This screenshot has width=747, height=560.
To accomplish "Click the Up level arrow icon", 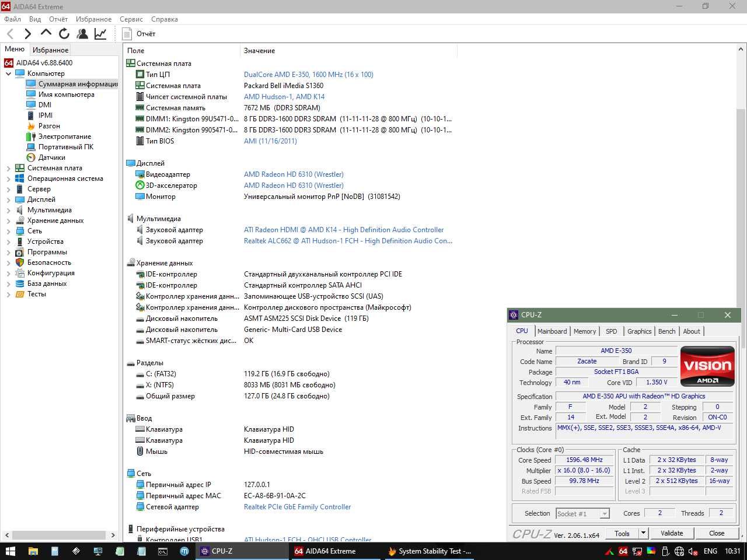I will (x=46, y=34).
